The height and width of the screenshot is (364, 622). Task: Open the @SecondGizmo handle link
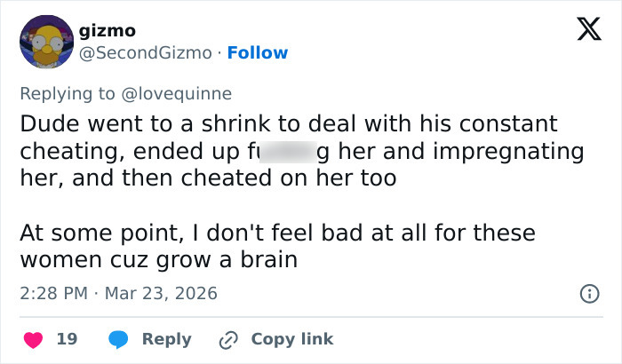click(x=146, y=52)
